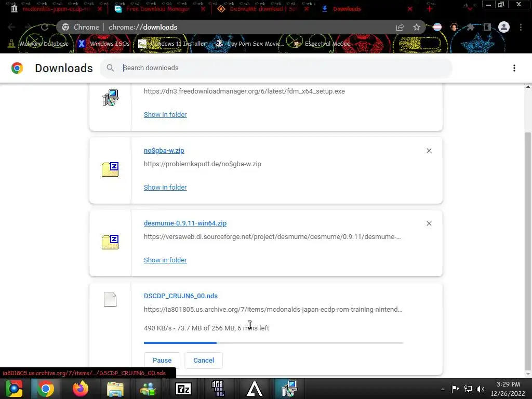Go forward to the next page

[x=29, y=27]
